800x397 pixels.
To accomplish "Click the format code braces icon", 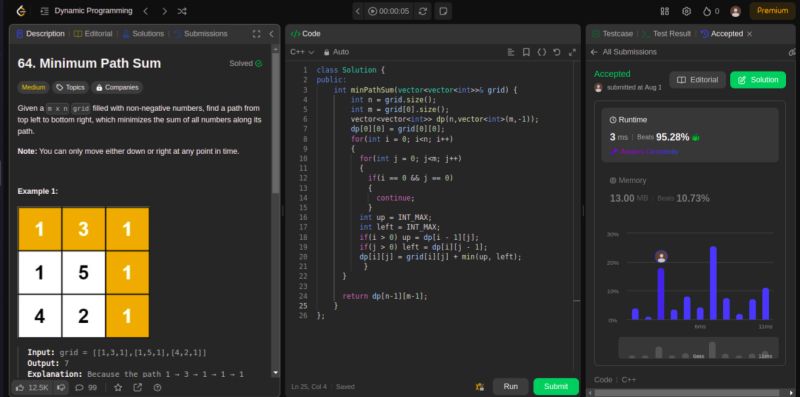I will click(x=541, y=52).
